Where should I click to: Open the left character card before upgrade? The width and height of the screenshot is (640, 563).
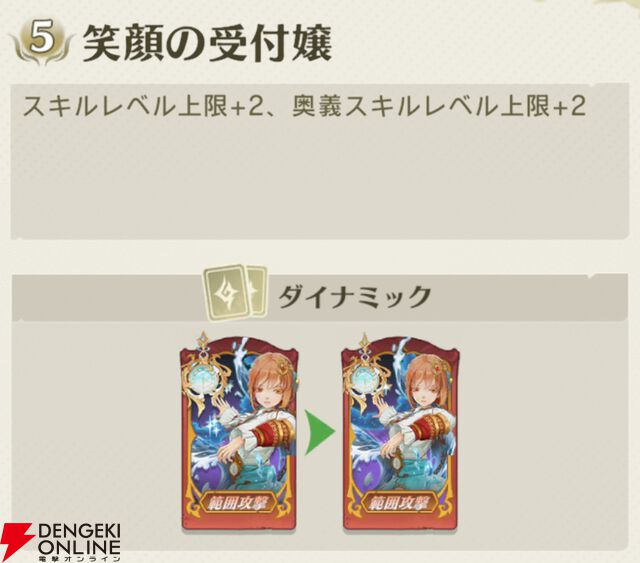click(239, 434)
